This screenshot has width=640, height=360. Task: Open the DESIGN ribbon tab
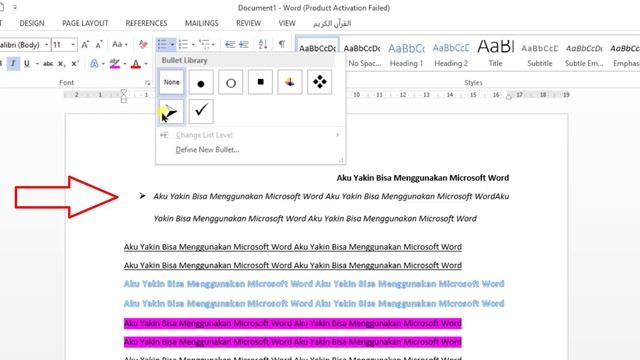coord(32,23)
